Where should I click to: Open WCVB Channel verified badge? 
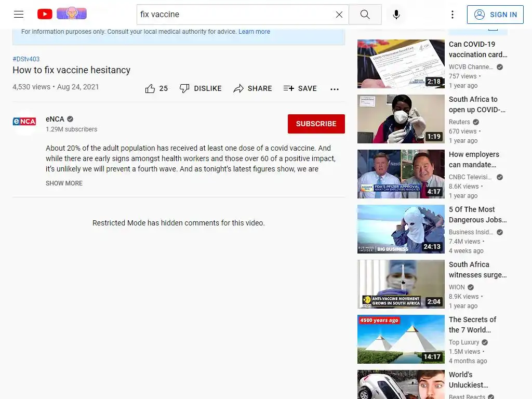tap(500, 67)
